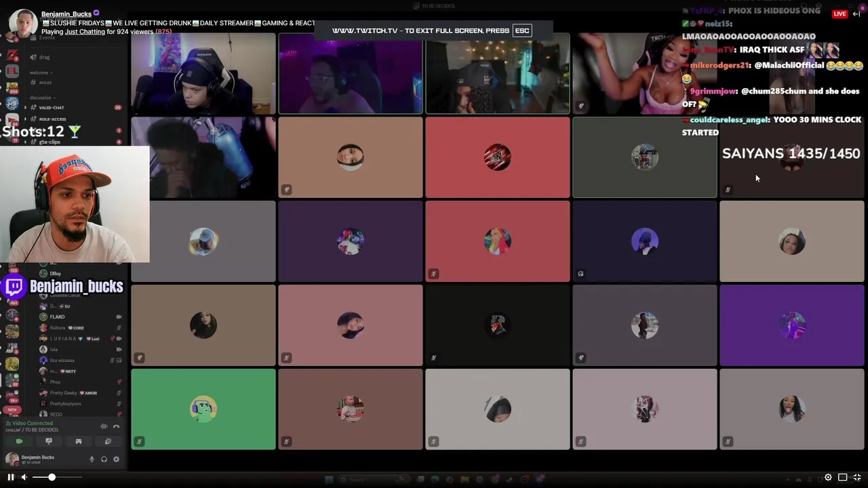Select REDD in voice participant list
Screen dimensions: 868x488
point(56,414)
